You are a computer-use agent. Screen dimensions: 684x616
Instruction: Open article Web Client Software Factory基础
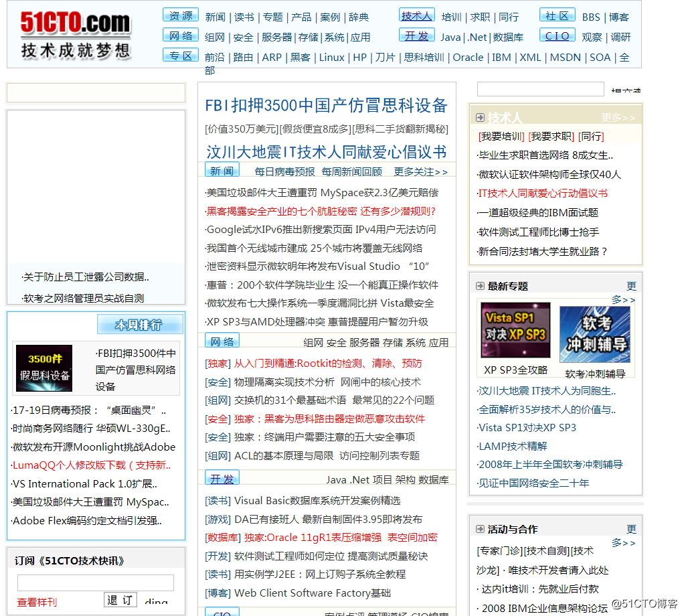tap(313, 593)
